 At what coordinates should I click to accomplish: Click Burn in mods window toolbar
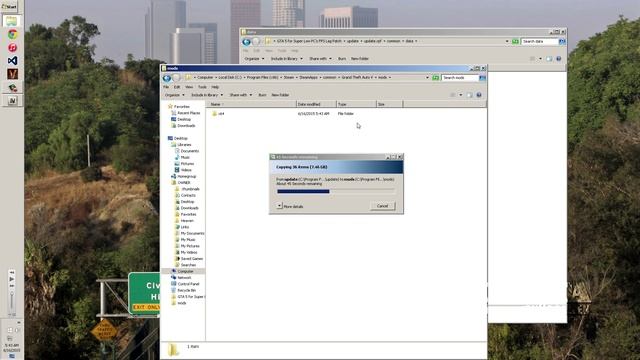[x=262, y=95]
